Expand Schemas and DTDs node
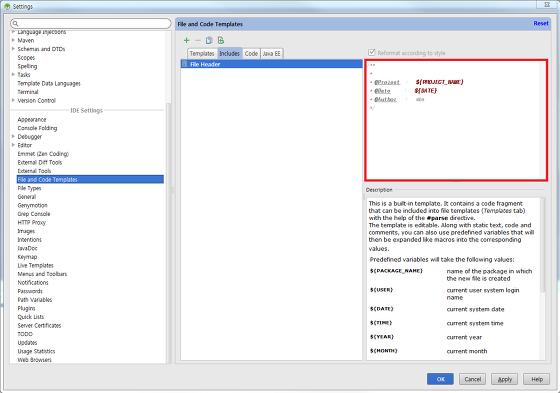560x393 pixels. 13,49
